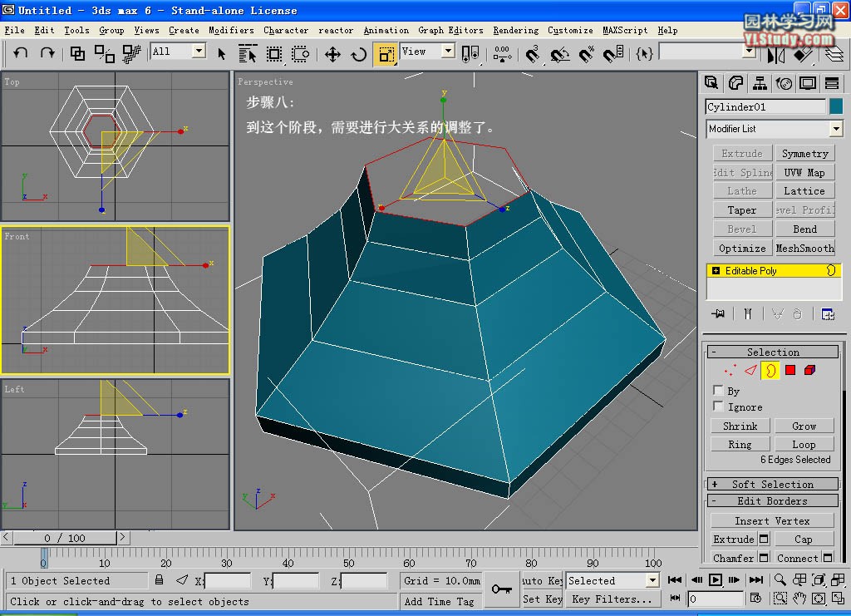Click the Cylinder01 object color swatch
This screenshot has height=616, width=851.
(x=836, y=106)
